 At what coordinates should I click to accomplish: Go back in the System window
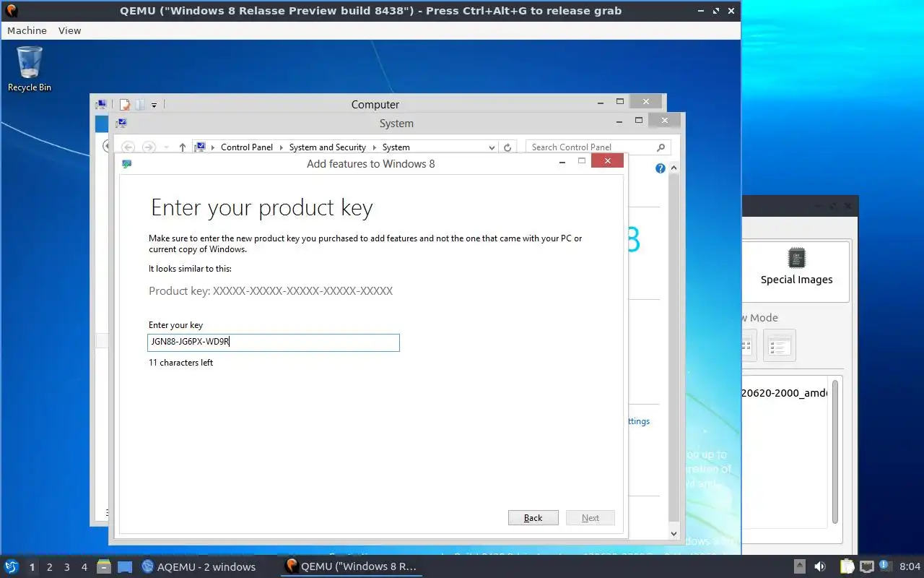[x=128, y=147]
